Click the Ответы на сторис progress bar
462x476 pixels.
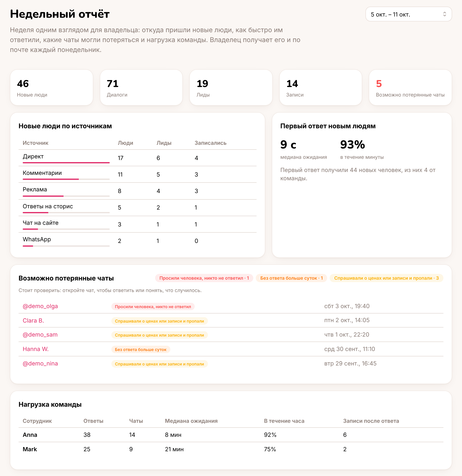(x=66, y=212)
